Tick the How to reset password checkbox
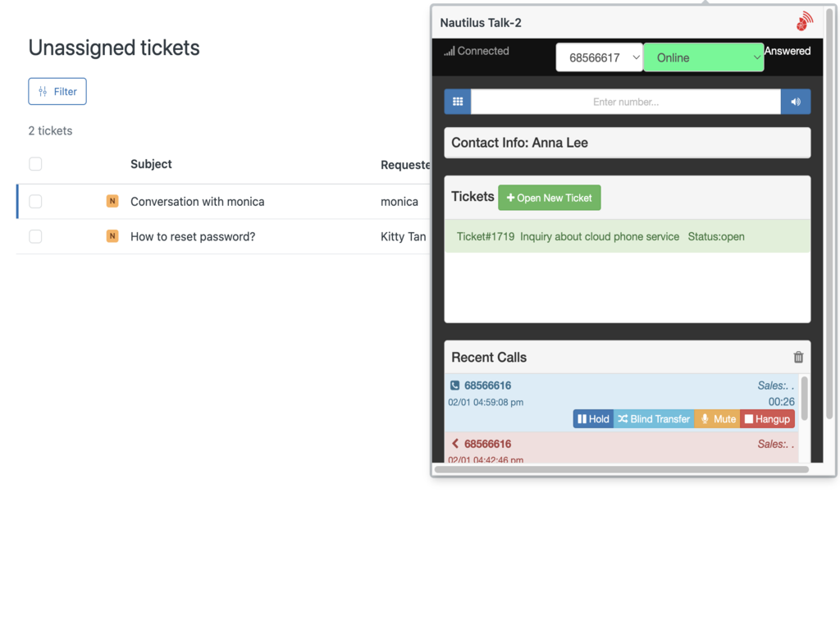This screenshot has height=630, width=840. tap(35, 236)
